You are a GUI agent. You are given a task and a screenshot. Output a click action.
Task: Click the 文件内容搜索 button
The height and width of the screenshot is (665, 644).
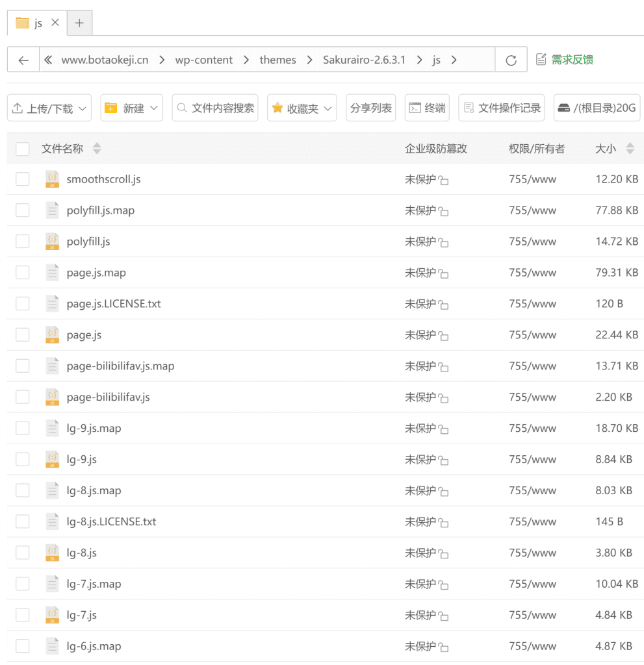tap(215, 108)
